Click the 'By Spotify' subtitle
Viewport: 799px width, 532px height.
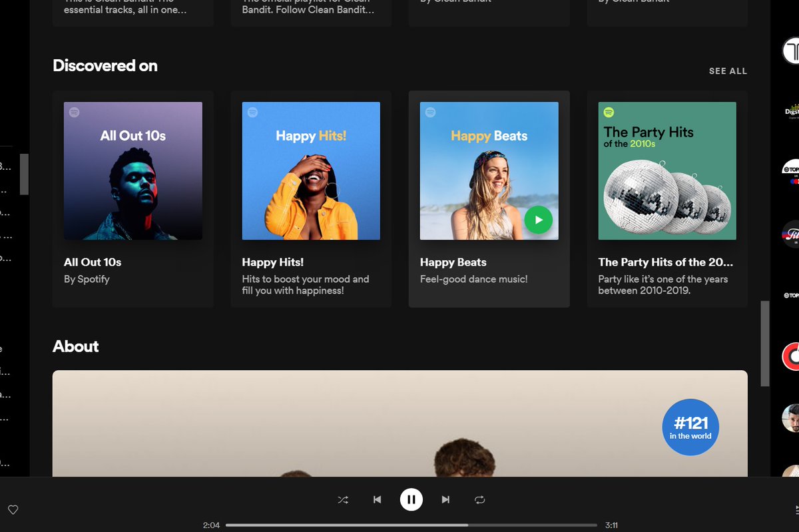(x=87, y=279)
